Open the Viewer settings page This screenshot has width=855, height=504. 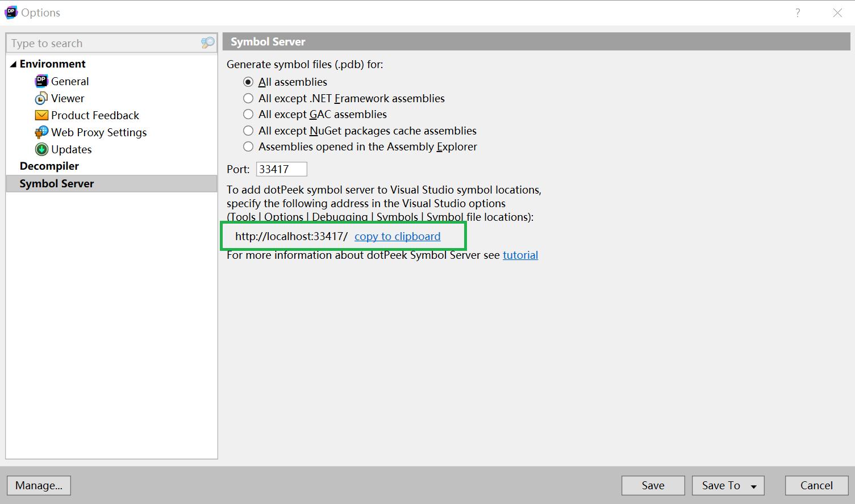(68, 98)
